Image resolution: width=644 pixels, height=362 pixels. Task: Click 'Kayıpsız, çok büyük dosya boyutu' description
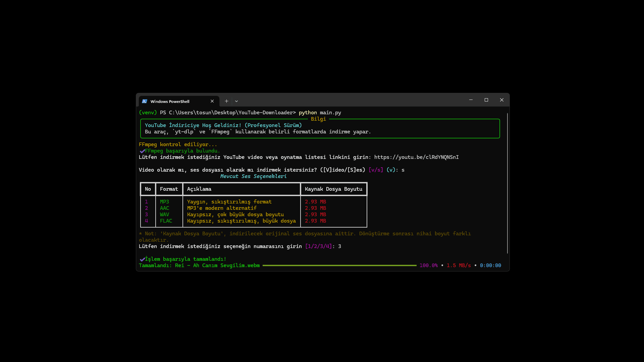coord(235,215)
